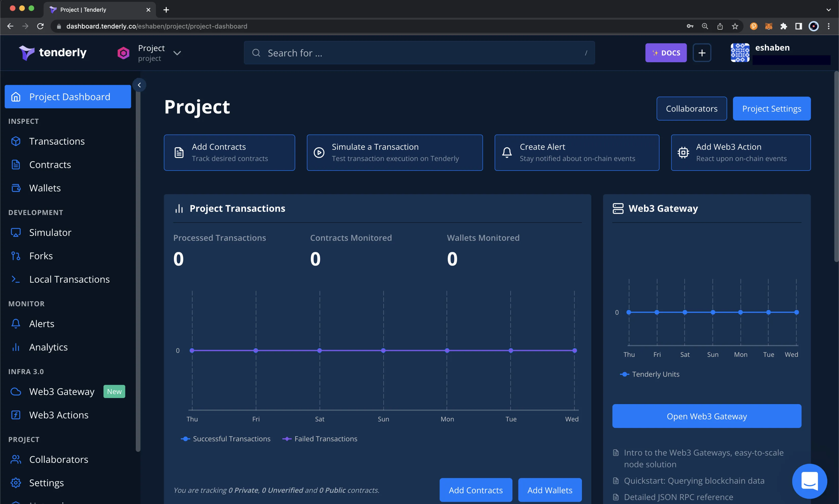
Task: Open the share icon in address bar
Action: [720, 26]
